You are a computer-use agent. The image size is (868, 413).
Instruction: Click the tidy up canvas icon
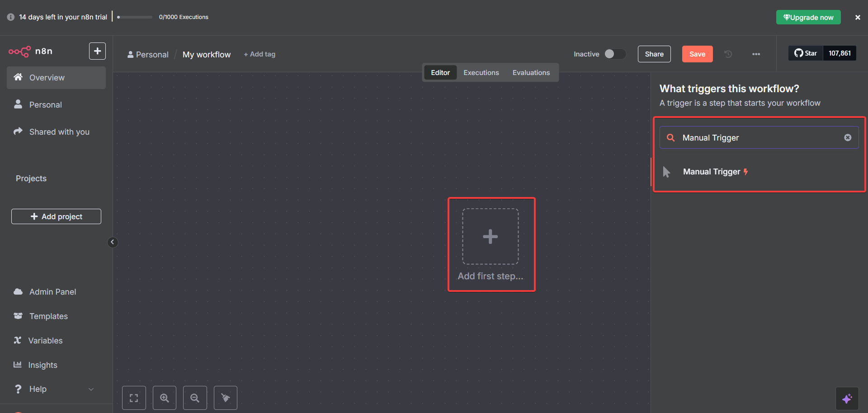(225, 398)
